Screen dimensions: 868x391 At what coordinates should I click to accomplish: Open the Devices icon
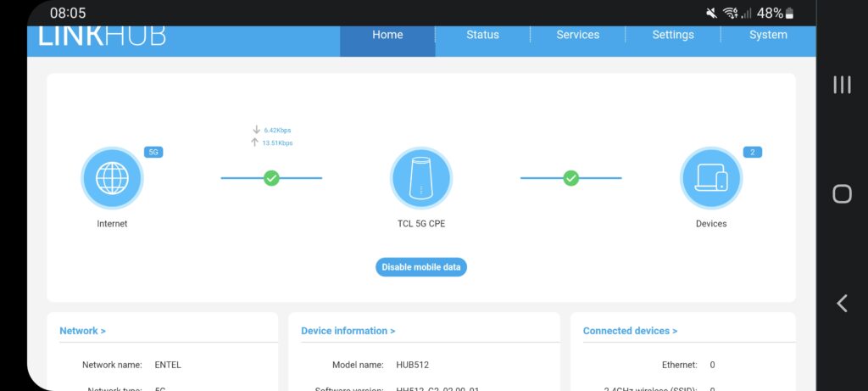[x=710, y=178]
